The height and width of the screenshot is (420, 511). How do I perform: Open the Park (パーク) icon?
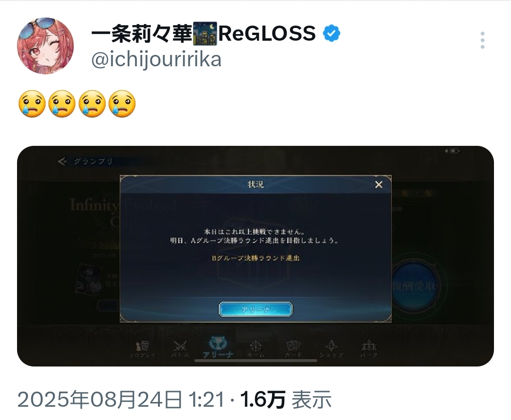369,349
